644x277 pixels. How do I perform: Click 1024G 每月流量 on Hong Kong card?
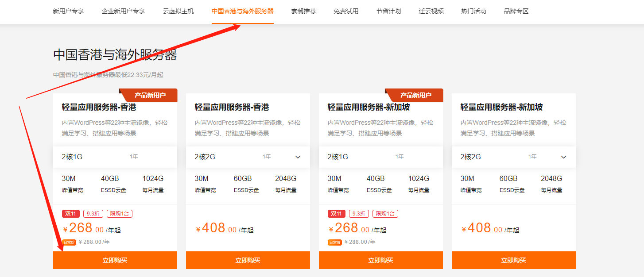click(x=153, y=184)
